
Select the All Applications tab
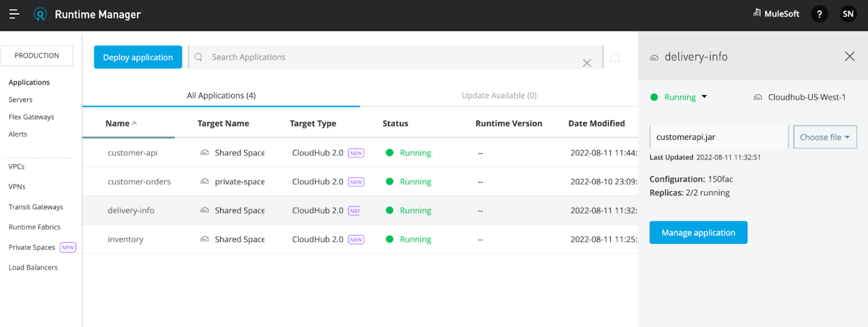[x=221, y=95]
